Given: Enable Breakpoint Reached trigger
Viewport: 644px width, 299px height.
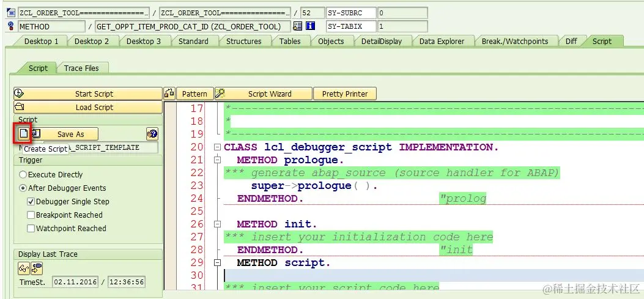Looking at the screenshot, I should coord(31,215).
